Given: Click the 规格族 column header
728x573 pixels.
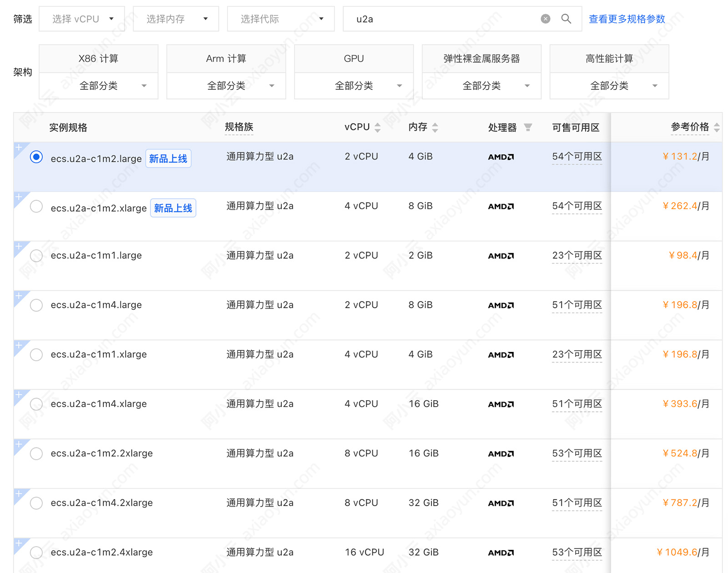Looking at the screenshot, I should click(x=239, y=127).
